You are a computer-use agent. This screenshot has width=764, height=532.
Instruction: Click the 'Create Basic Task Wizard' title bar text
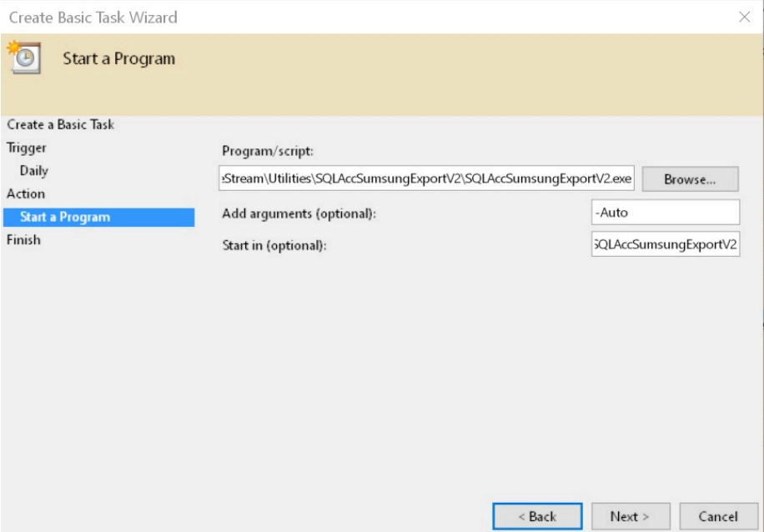93,17
